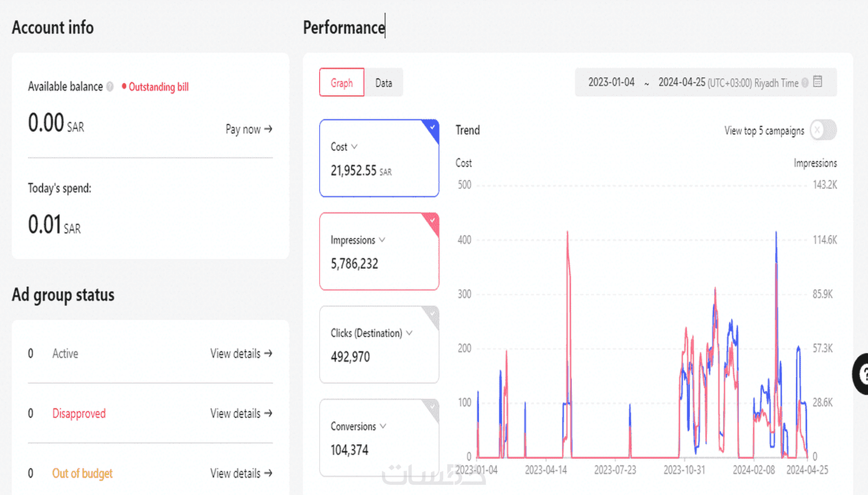Open the Conversions metric dropdown

(x=383, y=426)
